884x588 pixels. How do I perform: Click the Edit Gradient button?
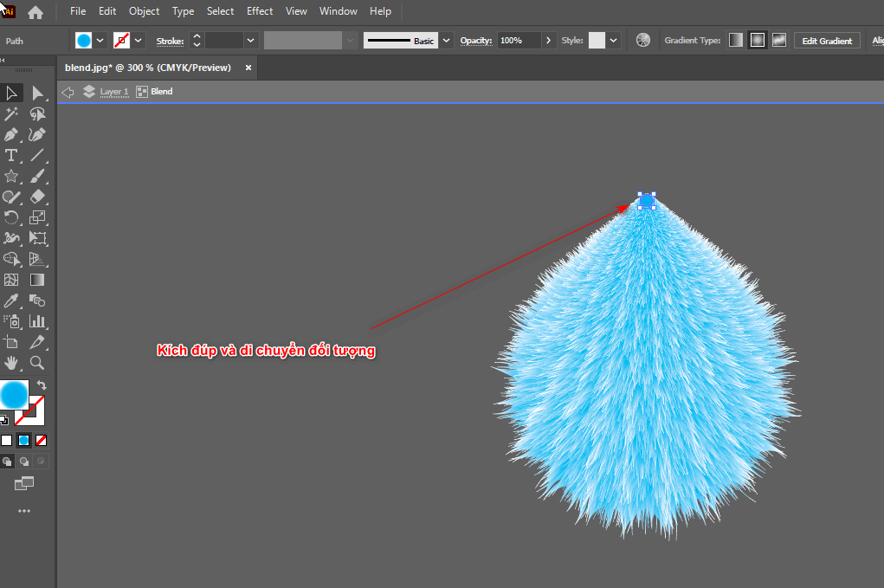pyautogui.click(x=828, y=41)
